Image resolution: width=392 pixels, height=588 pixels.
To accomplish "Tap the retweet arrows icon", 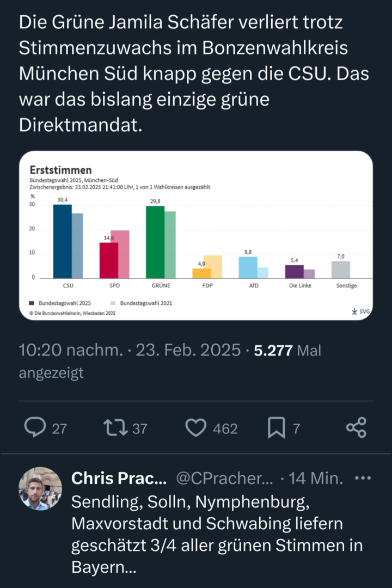I will (x=115, y=428).
